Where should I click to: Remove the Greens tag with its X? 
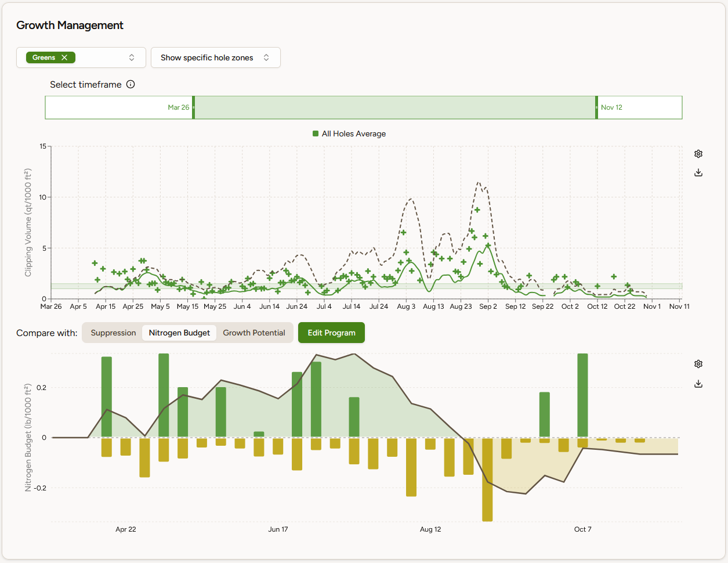tap(64, 57)
